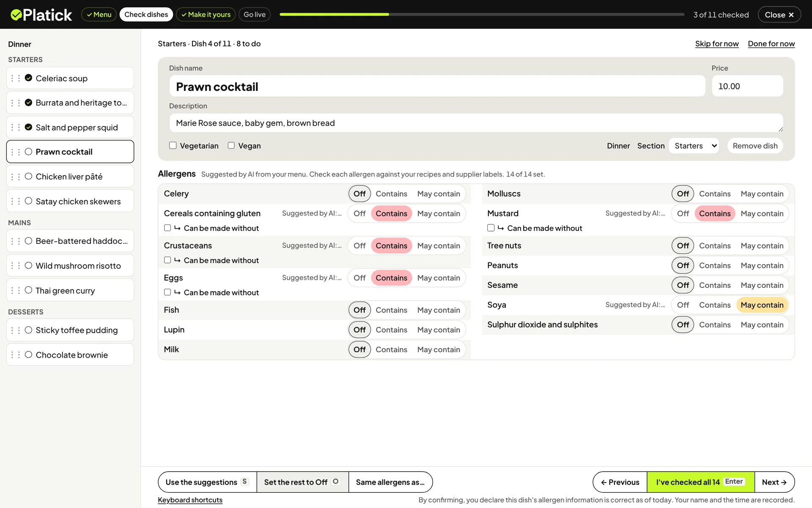Check 'Can be made without' under Mustard

[x=491, y=228]
